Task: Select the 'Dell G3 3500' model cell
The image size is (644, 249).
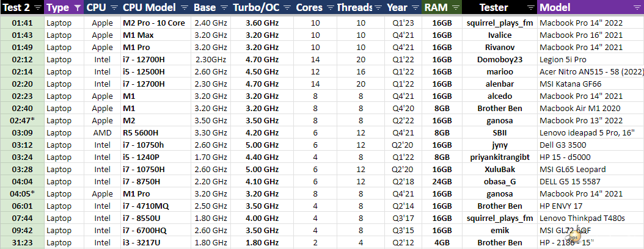Action: tap(591, 145)
